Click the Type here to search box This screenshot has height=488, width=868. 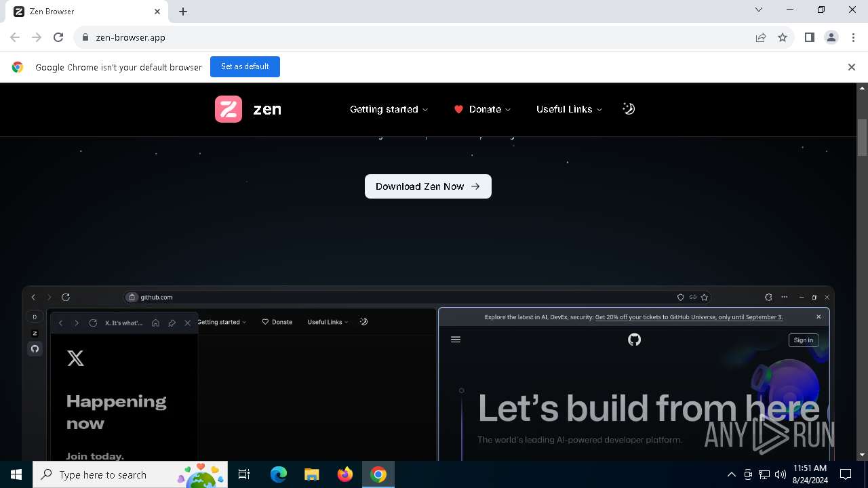[x=130, y=474]
